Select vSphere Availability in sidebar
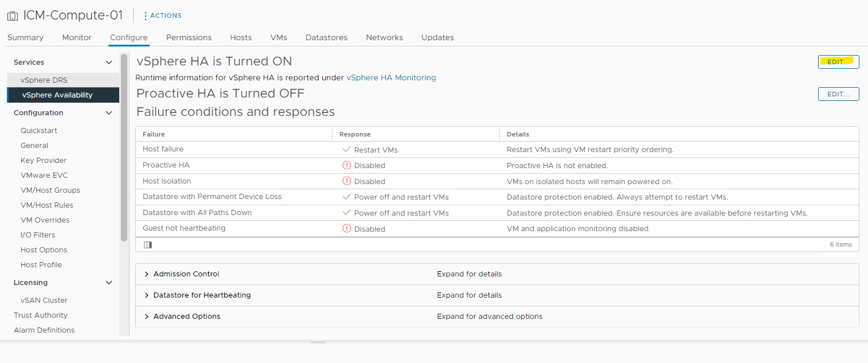Image resolution: width=868 pixels, height=363 pixels. click(x=63, y=95)
